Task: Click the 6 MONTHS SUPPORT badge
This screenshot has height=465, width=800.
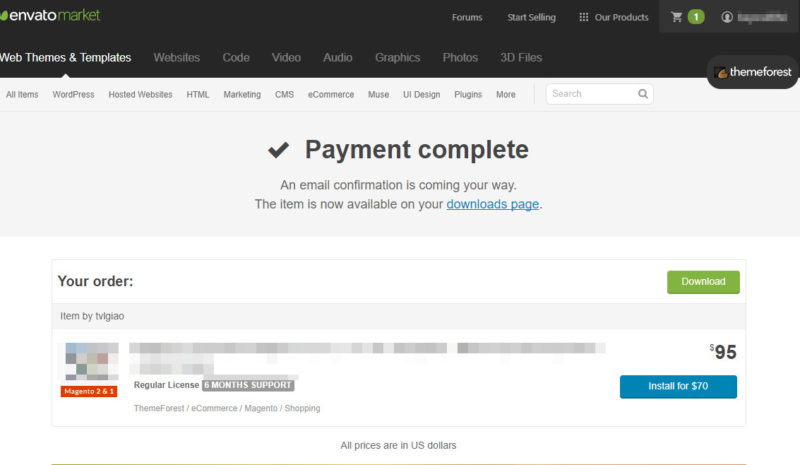Action: click(248, 385)
